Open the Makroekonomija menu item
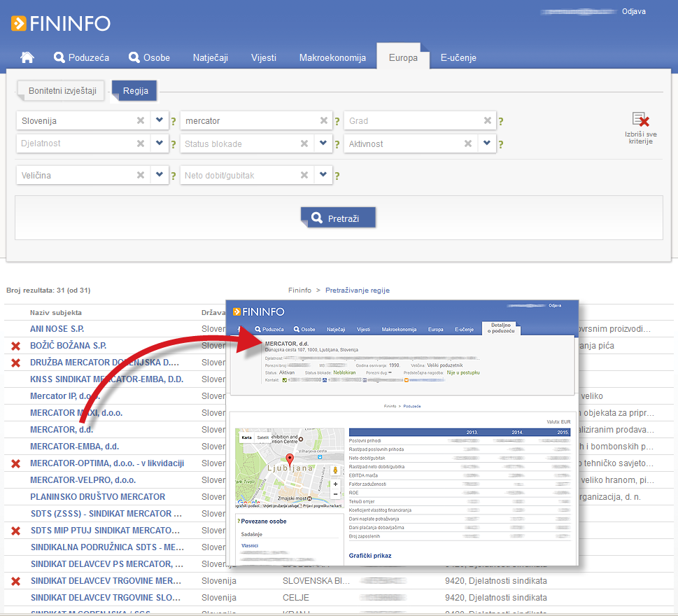The width and height of the screenshot is (678, 616). (332, 57)
